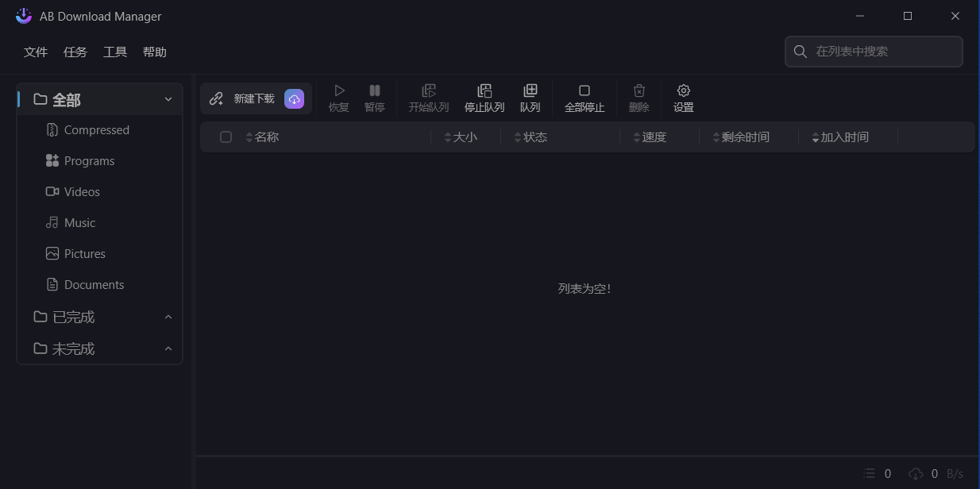Click the 0 B/s speed text
The width and height of the screenshot is (980, 489).
(x=947, y=474)
